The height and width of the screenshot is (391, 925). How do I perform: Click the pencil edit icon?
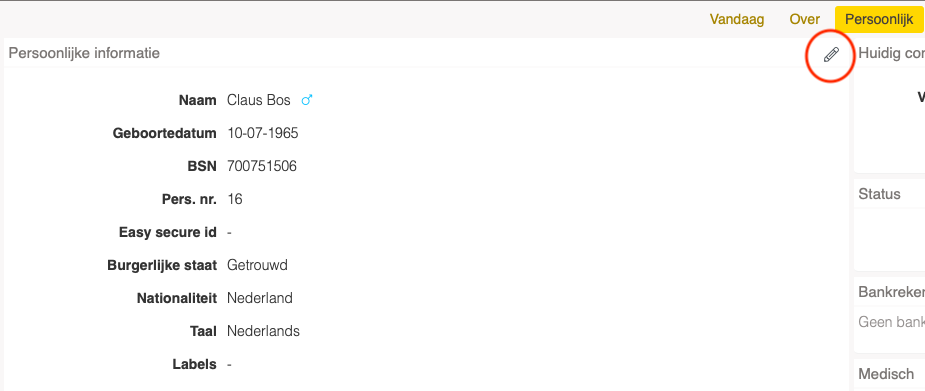coord(831,56)
